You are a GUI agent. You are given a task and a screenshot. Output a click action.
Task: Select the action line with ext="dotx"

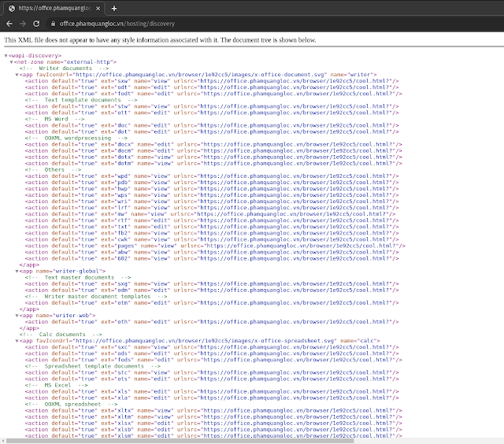tap(213, 157)
